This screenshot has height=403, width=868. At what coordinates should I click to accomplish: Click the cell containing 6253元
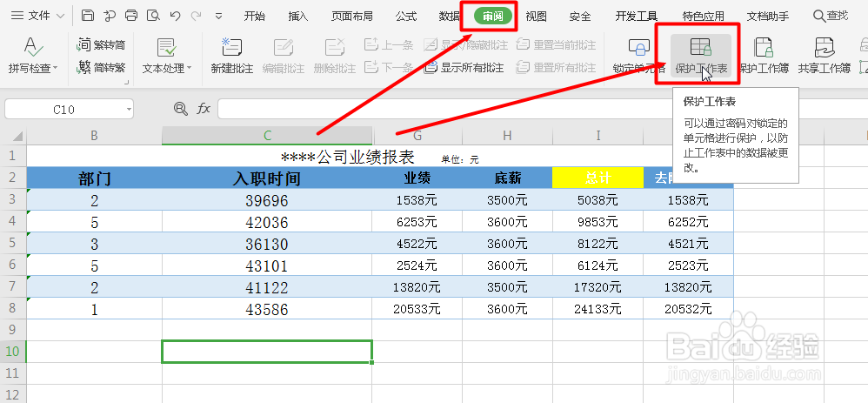[417, 222]
